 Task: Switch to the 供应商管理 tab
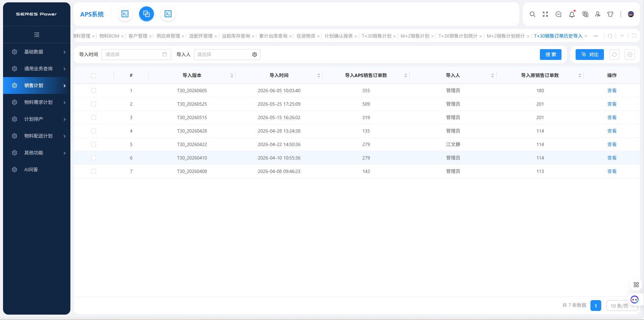(168, 36)
